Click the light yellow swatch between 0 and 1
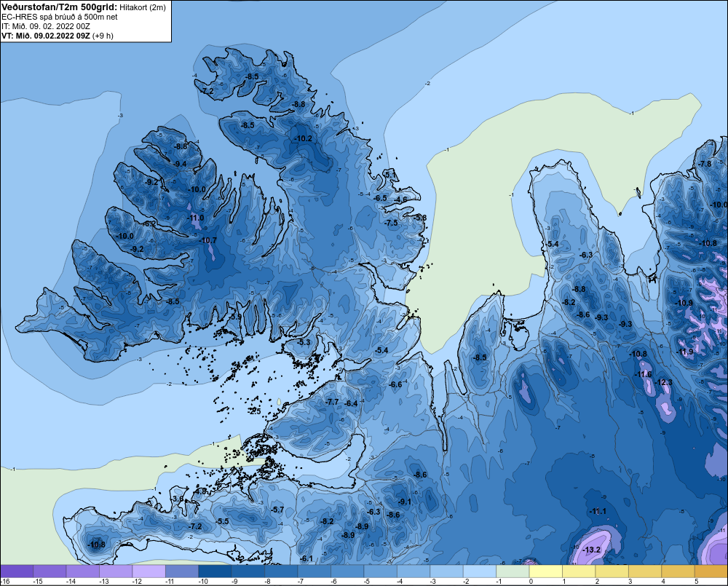Screen dimensions: 728x586 point(546,571)
